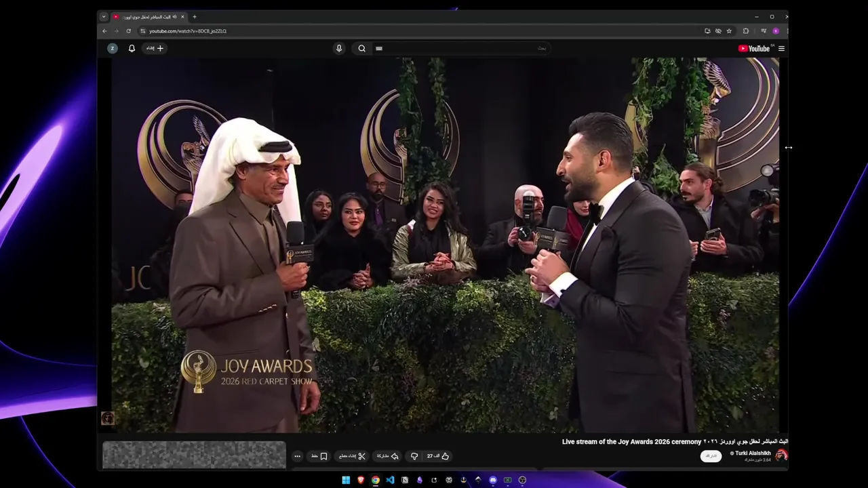Screen dimensions: 868x488
Task: Open Turki Alalshikh channel avatar
Action: 781,455
